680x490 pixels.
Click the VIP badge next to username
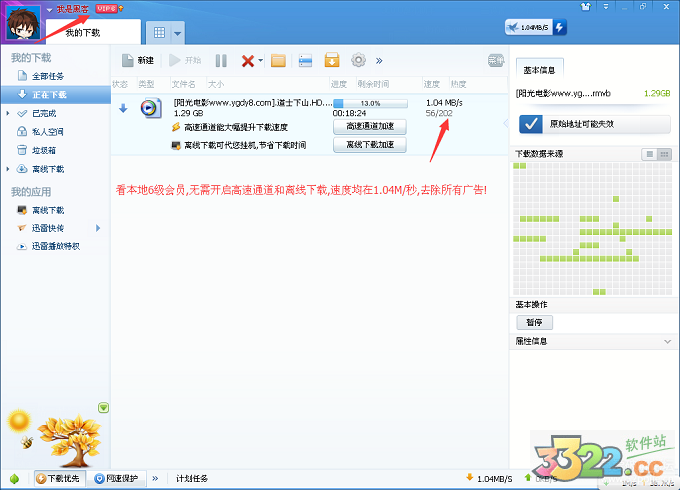[x=106, y=8]
